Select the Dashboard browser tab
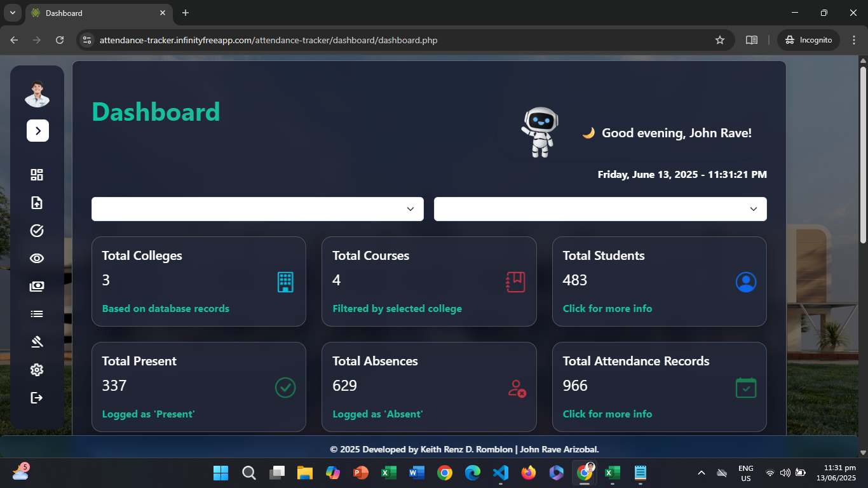 [x=98, y=13]
